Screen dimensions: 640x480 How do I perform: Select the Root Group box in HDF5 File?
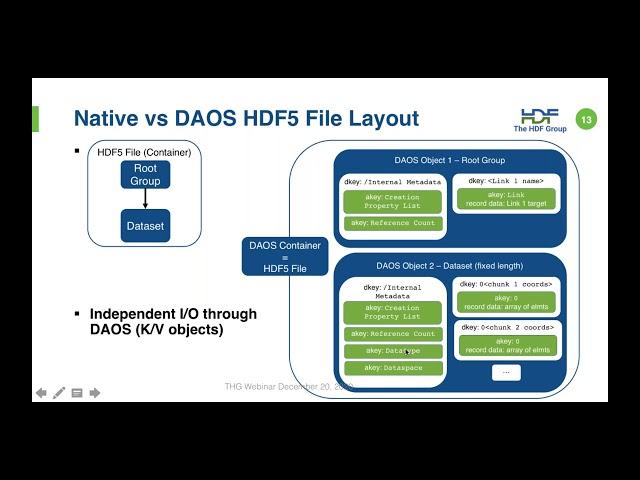coord(145,175)
